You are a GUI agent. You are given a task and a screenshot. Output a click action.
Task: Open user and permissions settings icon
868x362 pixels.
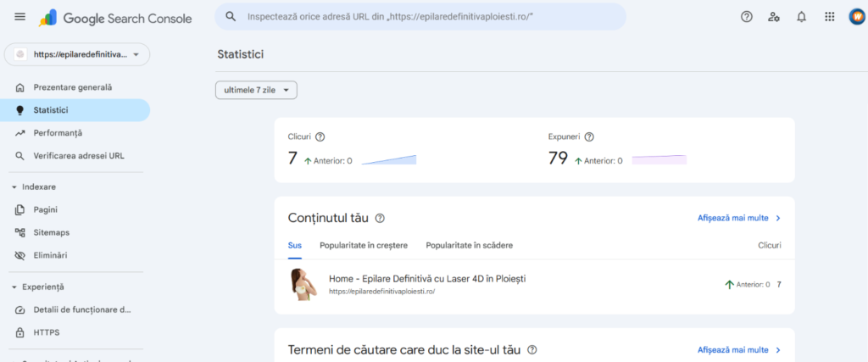[774, 17]
